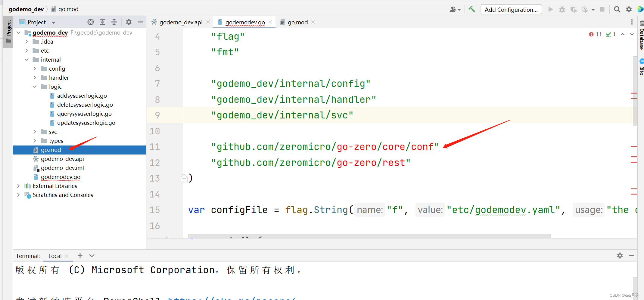Viewport: 644px width, 300px height.
Task: Open the Bito tool window
Action: click(641, 67)
